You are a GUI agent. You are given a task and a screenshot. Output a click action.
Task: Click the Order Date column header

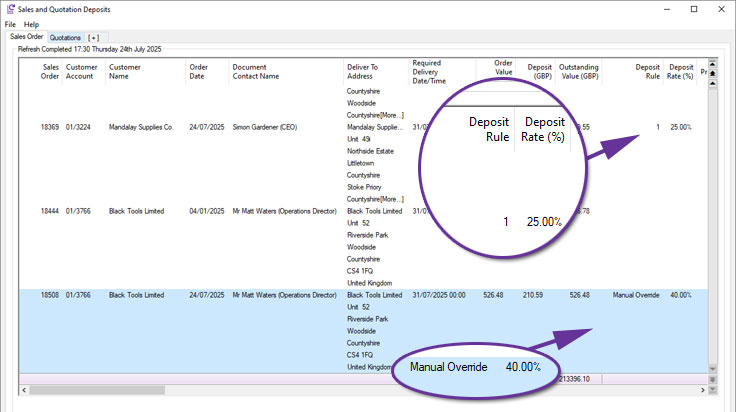(199, 71)
